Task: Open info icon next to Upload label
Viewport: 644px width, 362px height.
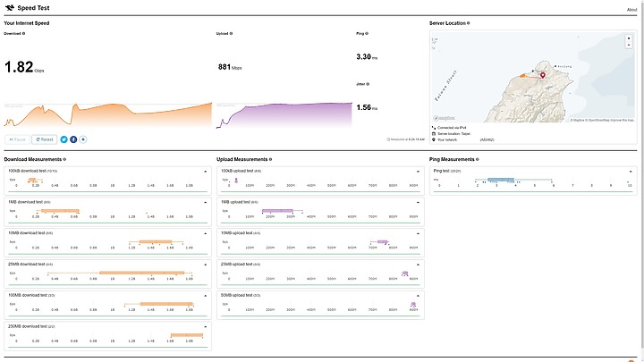Action: (x=232, y=34)
